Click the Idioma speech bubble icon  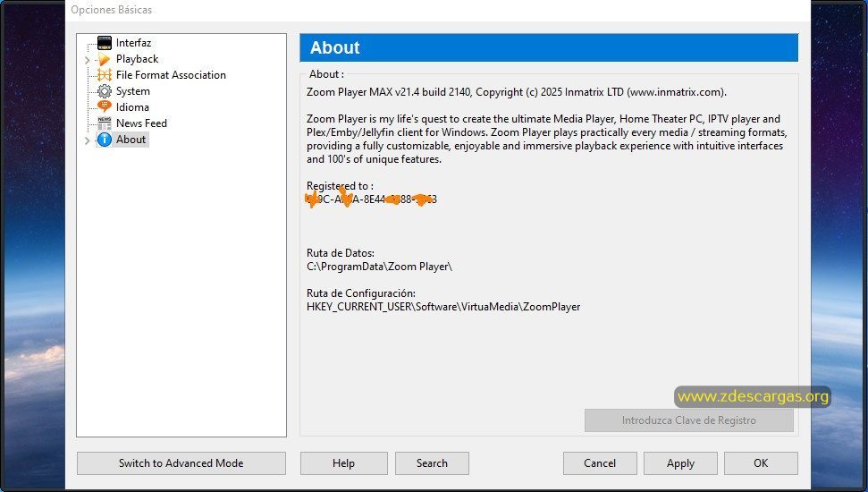point(104,107)
